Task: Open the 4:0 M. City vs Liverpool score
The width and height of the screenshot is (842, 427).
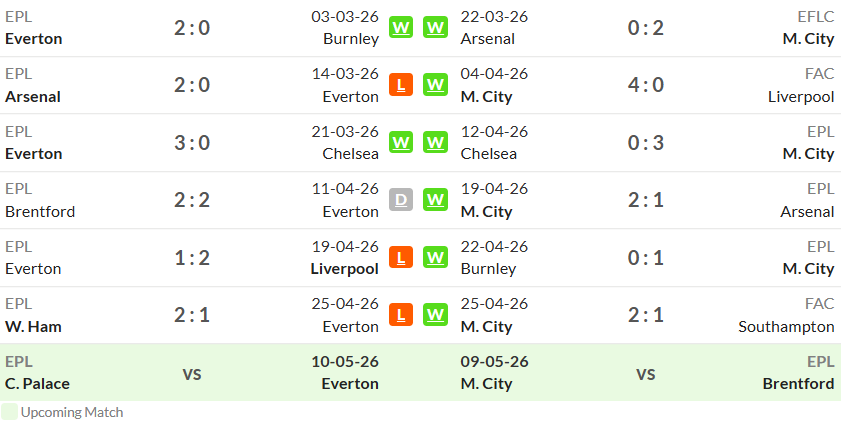Action: (645, 85)
